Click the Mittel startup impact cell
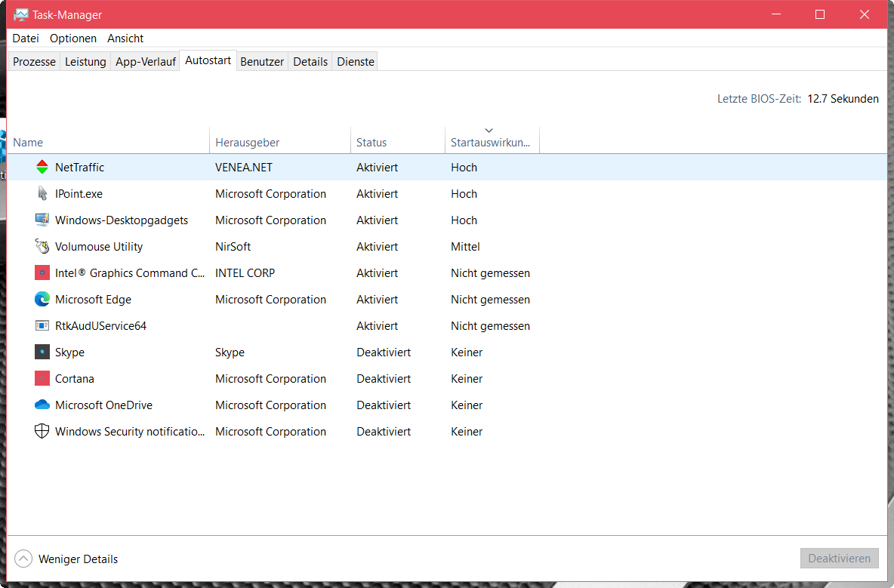This screenshot has height=588, width=894. coord(465,246)
